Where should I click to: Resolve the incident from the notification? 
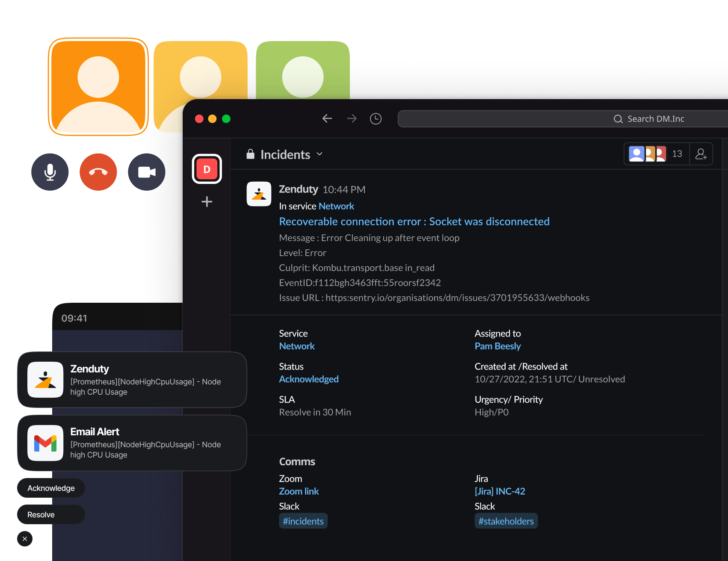[50, 514]
